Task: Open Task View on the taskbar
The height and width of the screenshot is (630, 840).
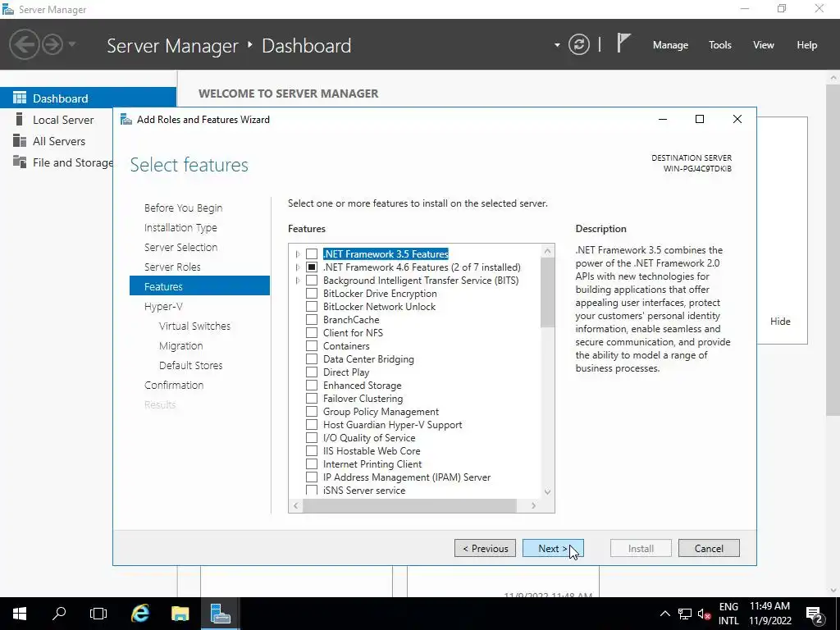Action: click(98, 614)
